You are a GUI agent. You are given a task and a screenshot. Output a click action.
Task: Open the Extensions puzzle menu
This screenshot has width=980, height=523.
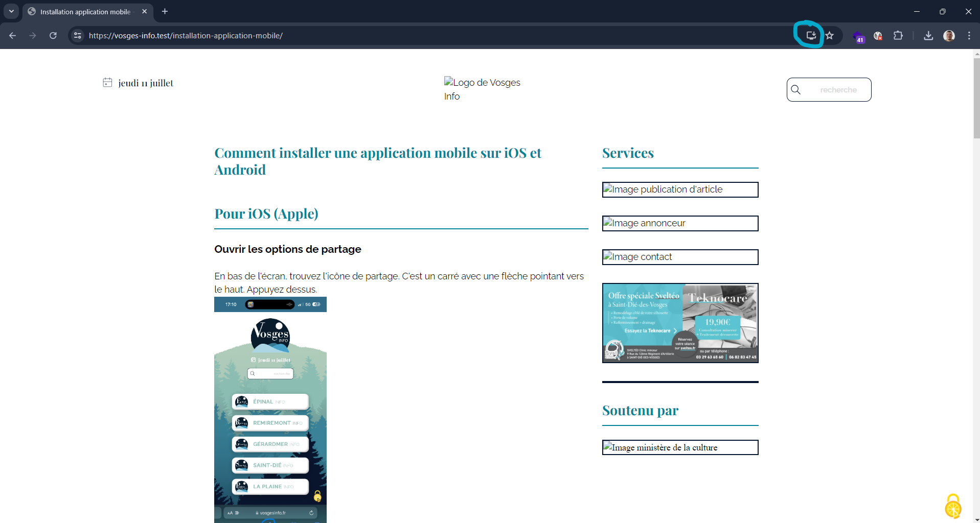898,35
